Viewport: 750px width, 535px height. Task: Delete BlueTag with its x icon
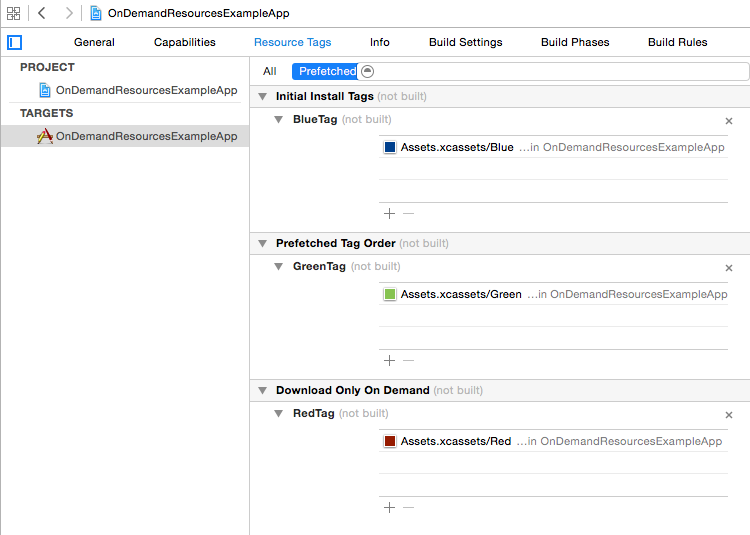click(x=728, y=121)
